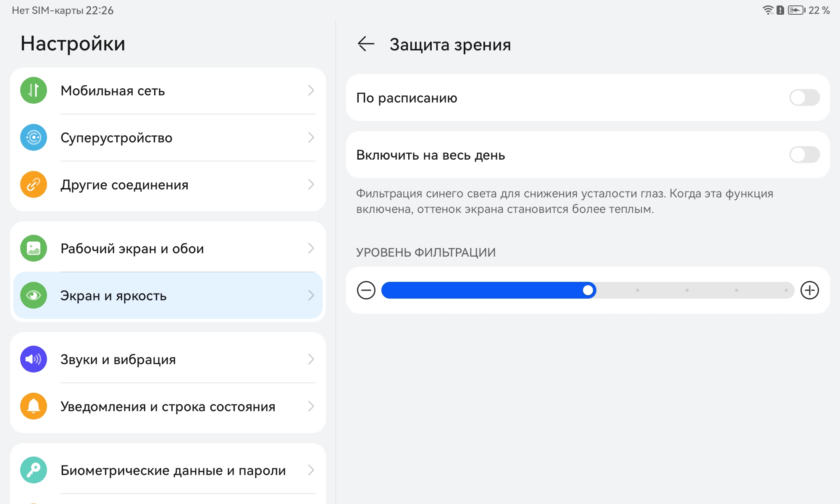
Task: Select the Суперустройство icon
Action: pyautogui.click(x=33, y=138)
